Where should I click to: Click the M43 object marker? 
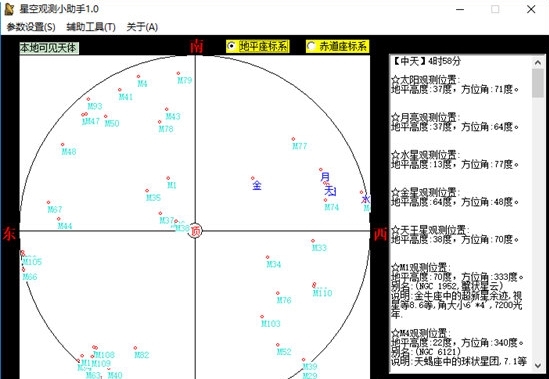(166, 109)
